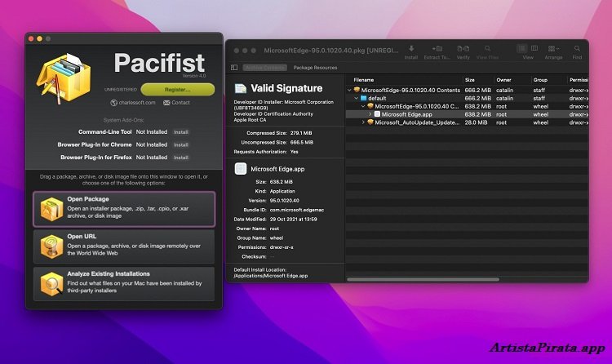612x364 pixels.
Task: Expand the Microsoft Edge.app row
Action: pyautogui.click(x=370, y=114)
